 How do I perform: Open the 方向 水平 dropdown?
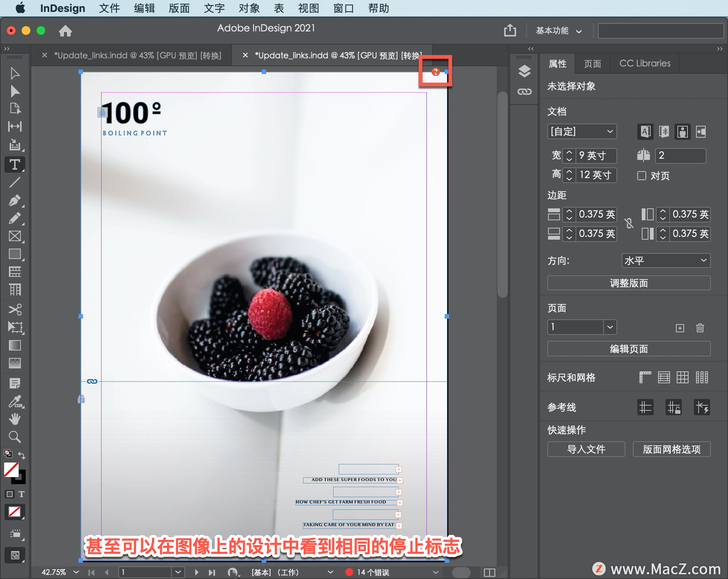coord(666,261)
